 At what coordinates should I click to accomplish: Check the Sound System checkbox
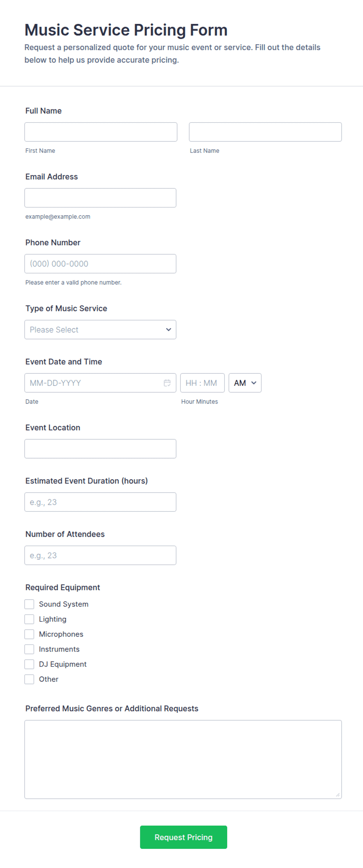point(29,604)
